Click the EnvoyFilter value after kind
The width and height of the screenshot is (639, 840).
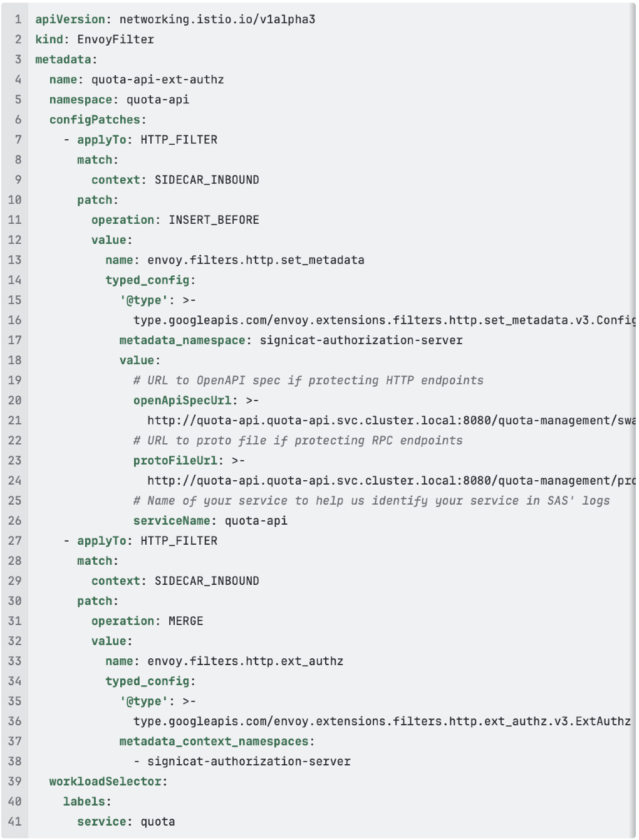[x=115, y=39]
